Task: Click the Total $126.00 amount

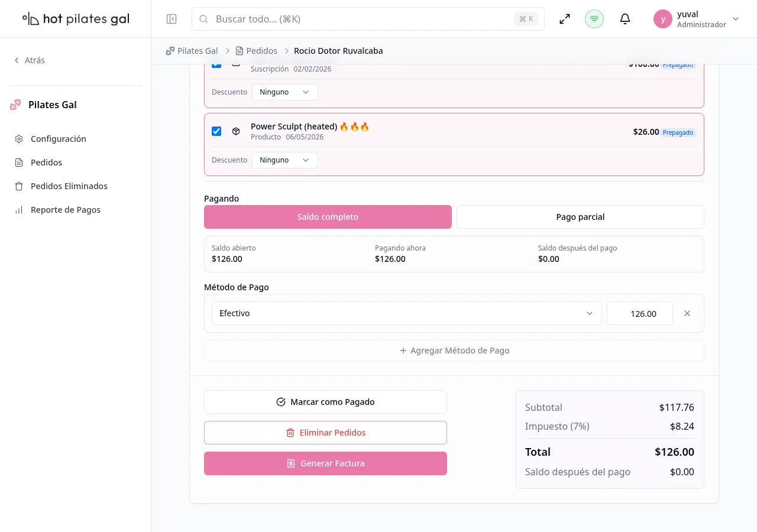Action: click(x=674, y=452)
